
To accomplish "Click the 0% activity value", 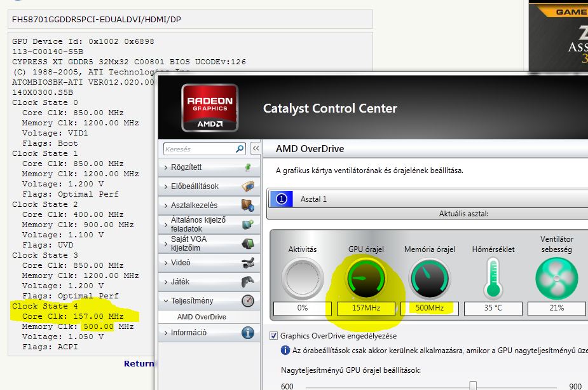I will (x=302, y=308).
